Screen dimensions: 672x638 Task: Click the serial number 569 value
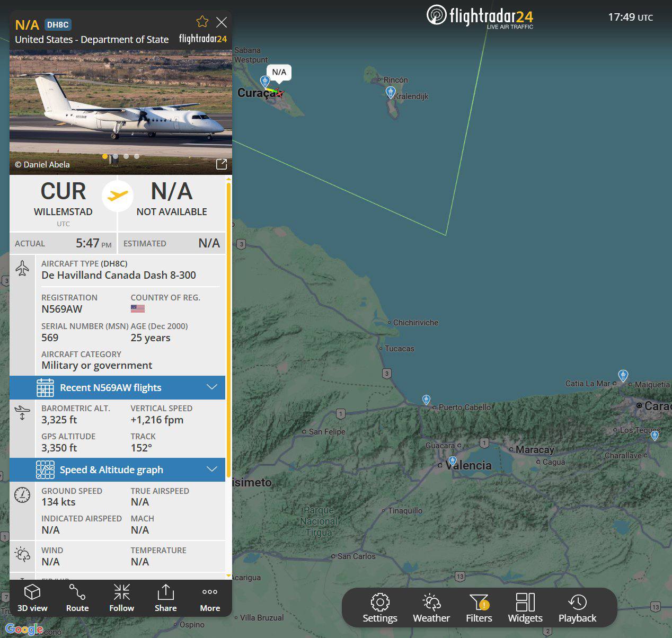click(x=50, y=338)
